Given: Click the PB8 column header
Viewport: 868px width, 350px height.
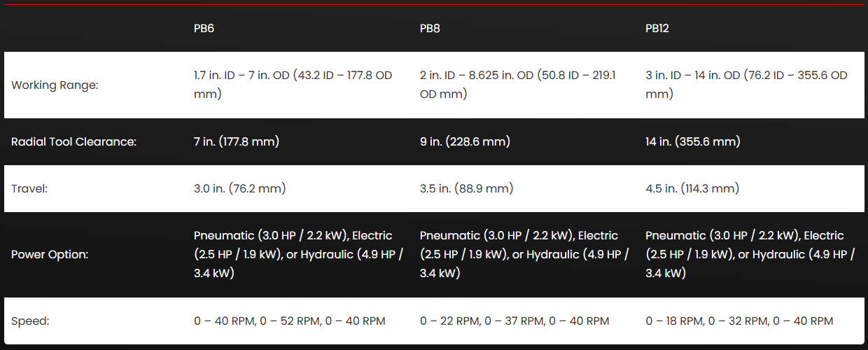Looking at the screenshot, I should coord(430,29).
